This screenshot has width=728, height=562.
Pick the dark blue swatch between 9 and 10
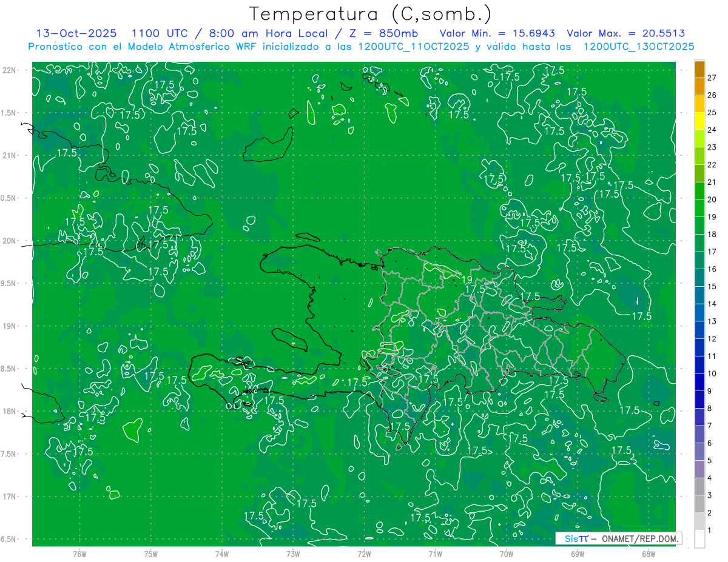tap(699, 383)
